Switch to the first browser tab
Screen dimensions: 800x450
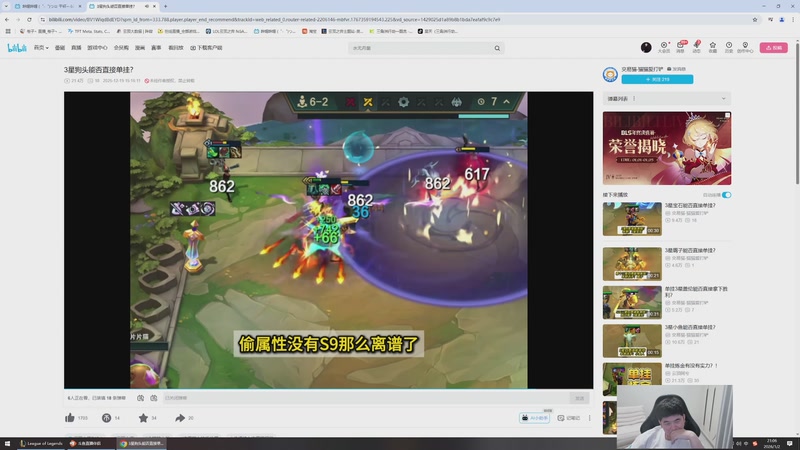pos(47,6)
